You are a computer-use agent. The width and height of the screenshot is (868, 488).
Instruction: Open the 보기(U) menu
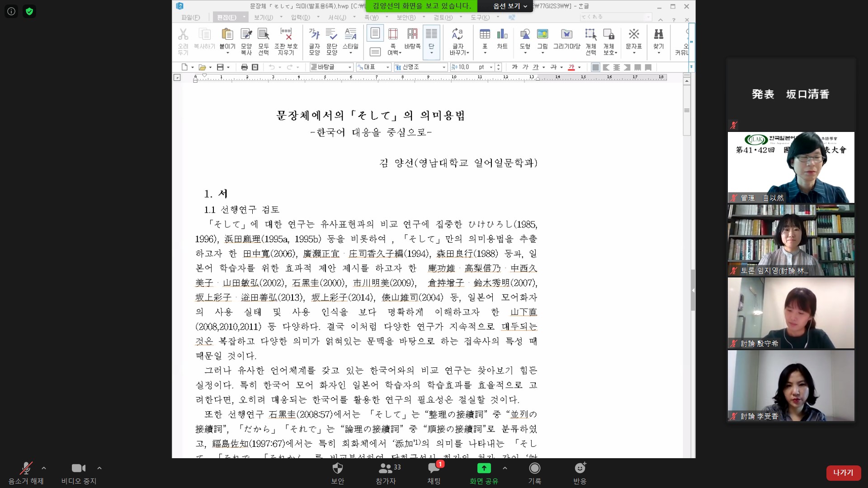tap(263, 18)
